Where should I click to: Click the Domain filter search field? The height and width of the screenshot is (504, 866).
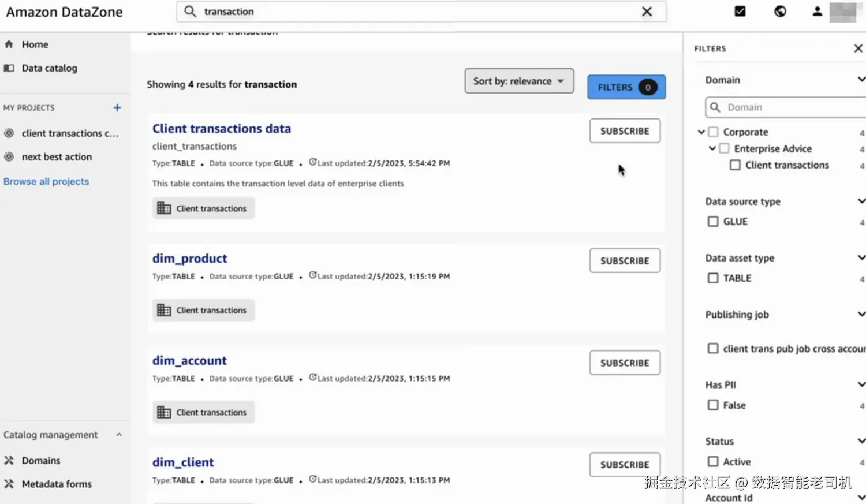(791, 107)
